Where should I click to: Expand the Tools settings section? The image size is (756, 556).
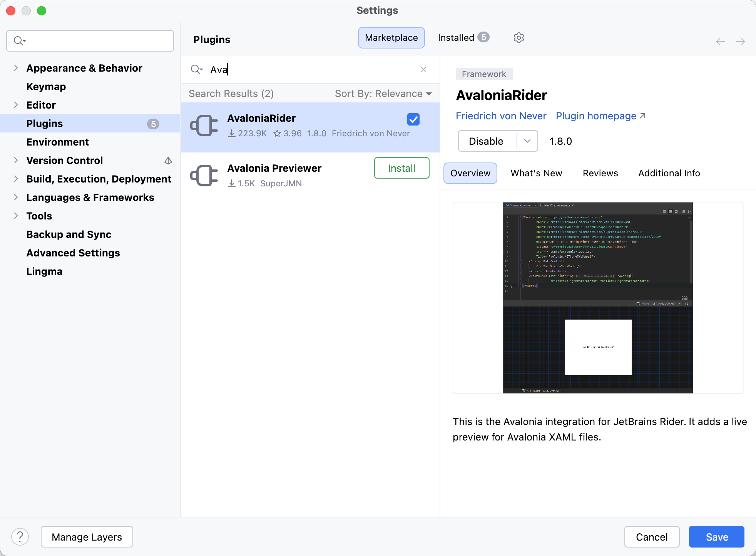pyautogui.click(x=16, y=216)
